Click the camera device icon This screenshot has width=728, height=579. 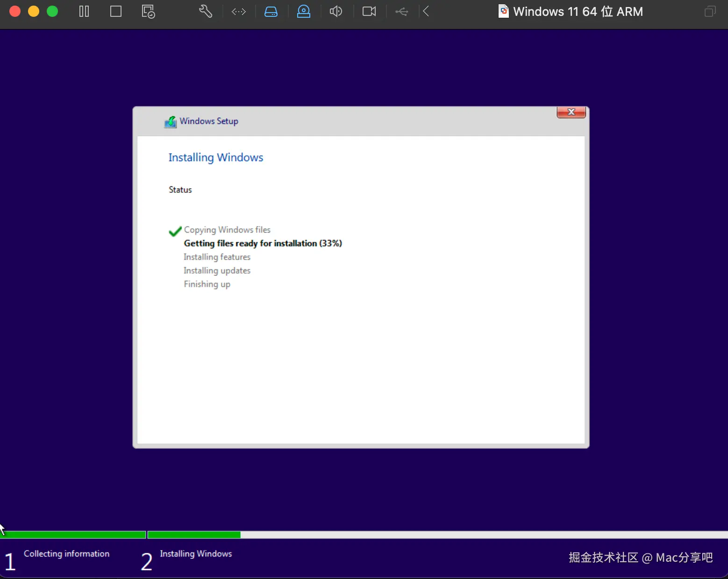[369, 11]
